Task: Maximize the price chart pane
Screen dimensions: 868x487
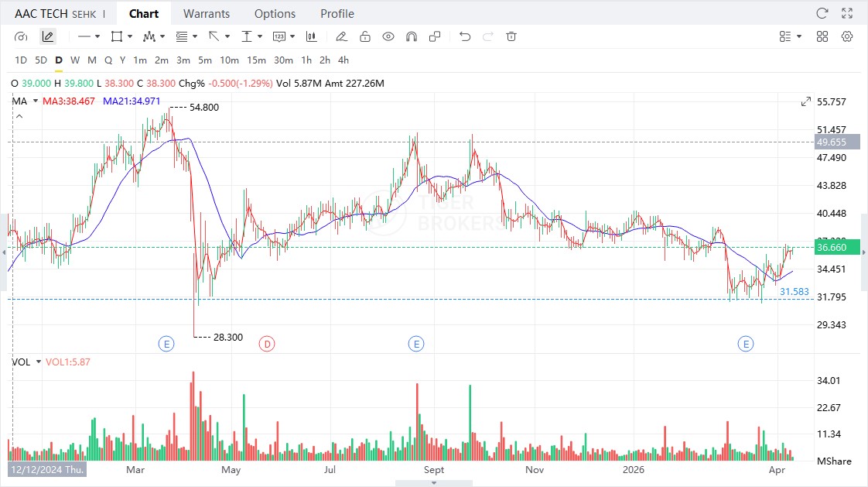Action: point(806,101)
